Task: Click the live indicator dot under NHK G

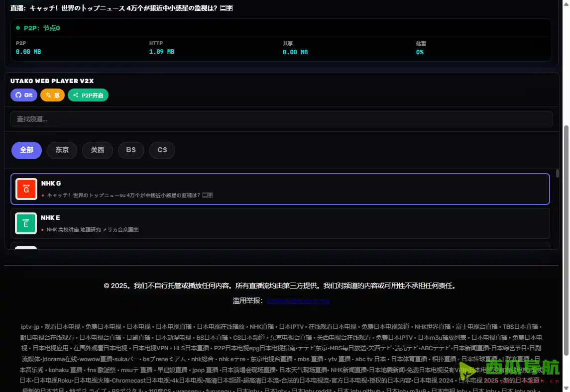Action: [x=42, y=195]
